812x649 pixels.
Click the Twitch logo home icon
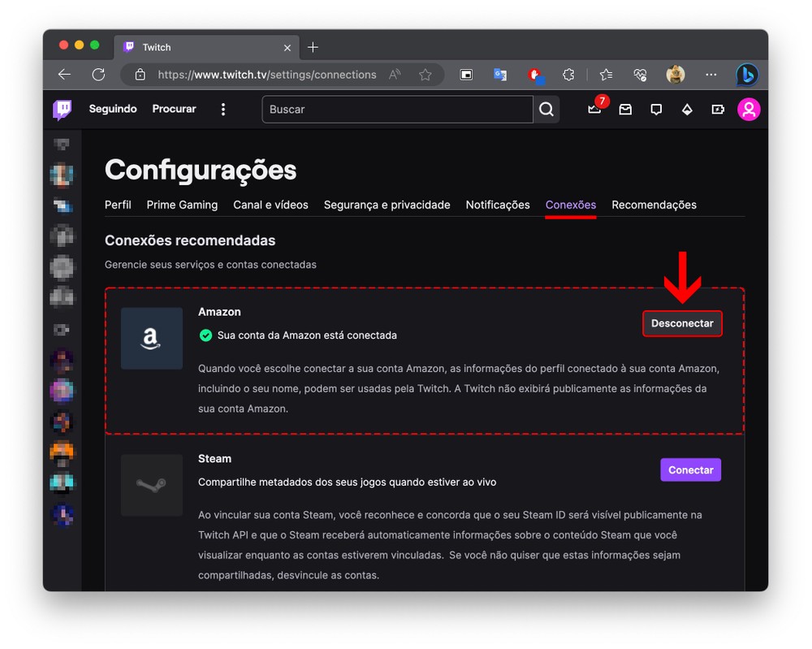click(63, 109)
